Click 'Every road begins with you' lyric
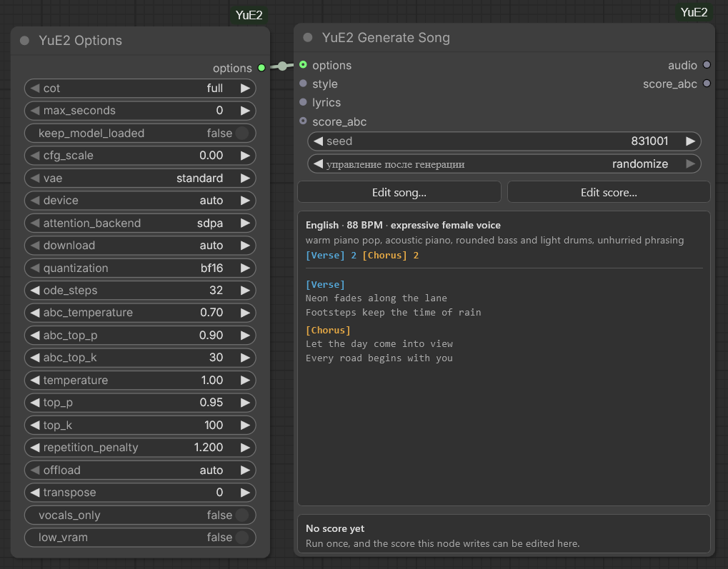 click(379, 358)
